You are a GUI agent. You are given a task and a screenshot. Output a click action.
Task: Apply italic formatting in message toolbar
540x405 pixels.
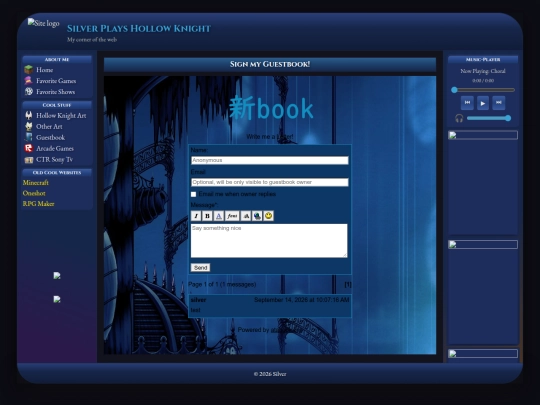pos(196,216)
